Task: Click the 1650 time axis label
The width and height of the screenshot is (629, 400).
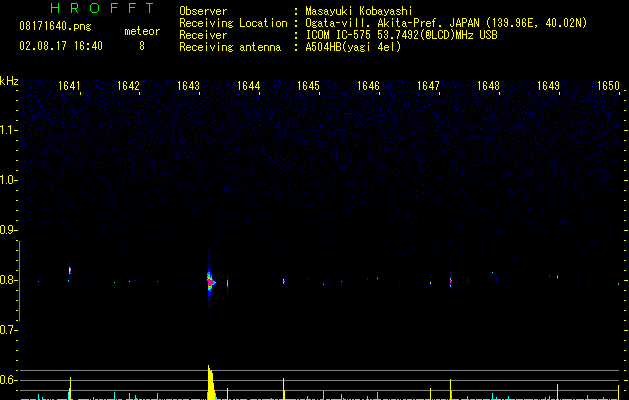Action: point(609,86)
